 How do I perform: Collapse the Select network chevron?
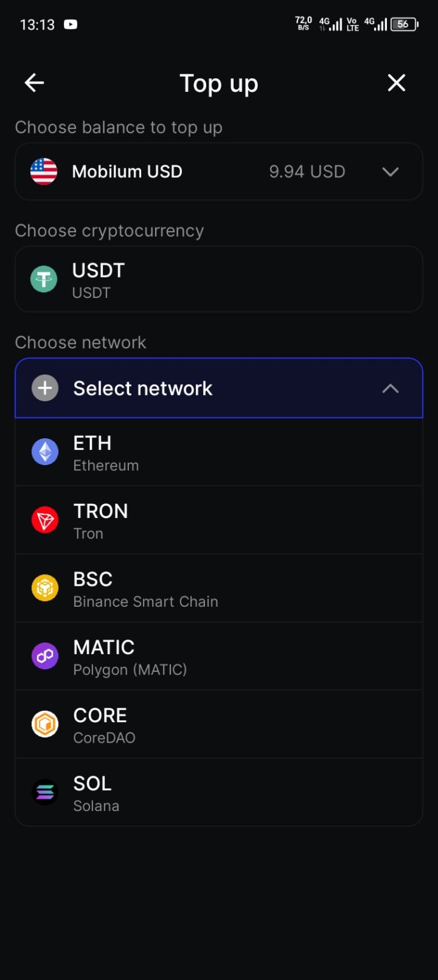390,389
